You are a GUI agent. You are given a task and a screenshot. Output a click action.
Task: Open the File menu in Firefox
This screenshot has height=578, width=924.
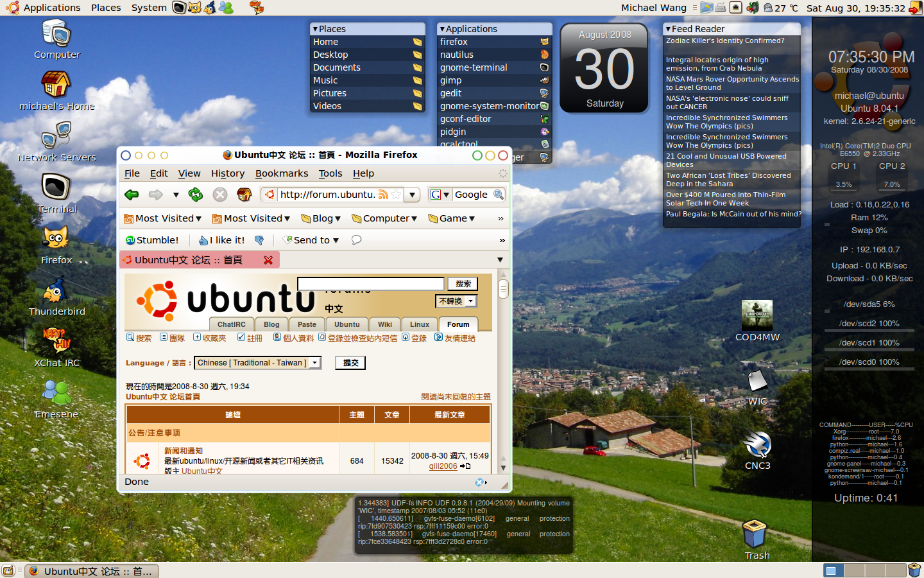(132, 173)
